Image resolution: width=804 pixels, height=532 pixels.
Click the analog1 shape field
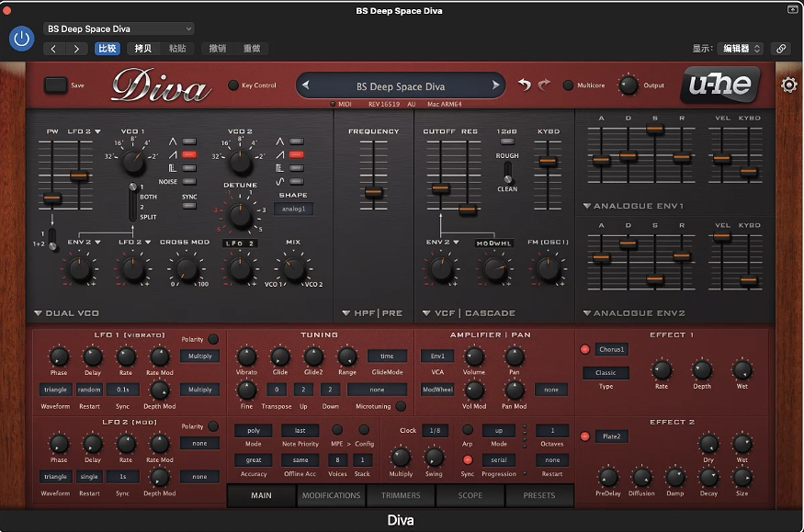pyautogui.click(x=293, y=209)
